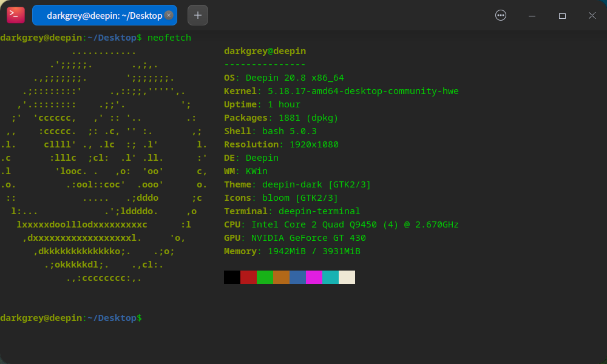The width and height of the screenshot is (607, 364).
Task: Minimize the terminal window
Action: [x=532, y=16]
